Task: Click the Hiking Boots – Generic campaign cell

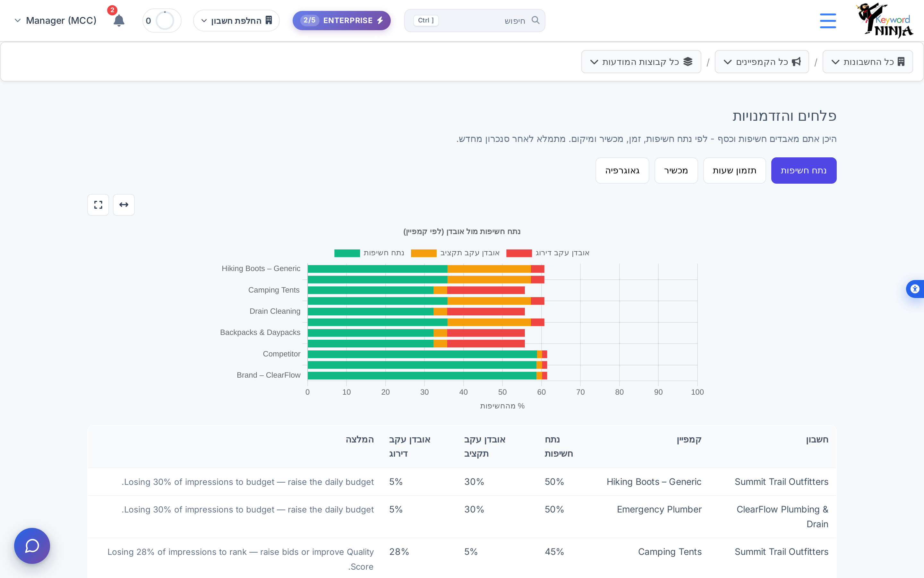Action: coord(654,482)
